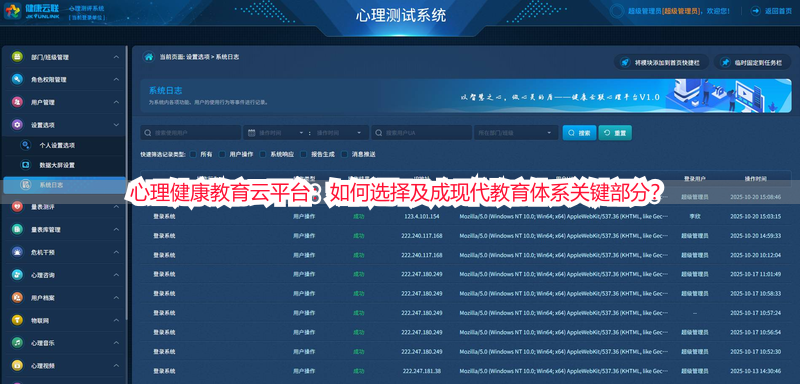This screenshot has height=384, width=800.
Task: Click the 用户档案 icon
Action: coord(17,297)
